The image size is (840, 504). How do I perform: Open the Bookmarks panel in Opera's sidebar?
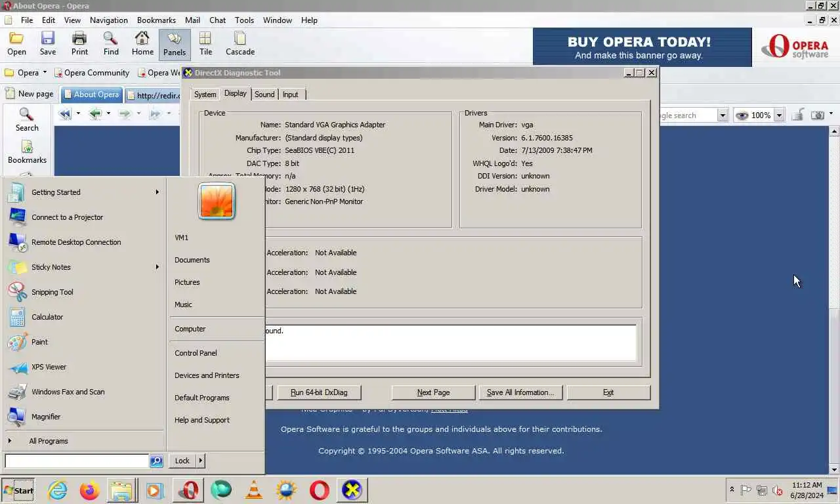[27, 152]
